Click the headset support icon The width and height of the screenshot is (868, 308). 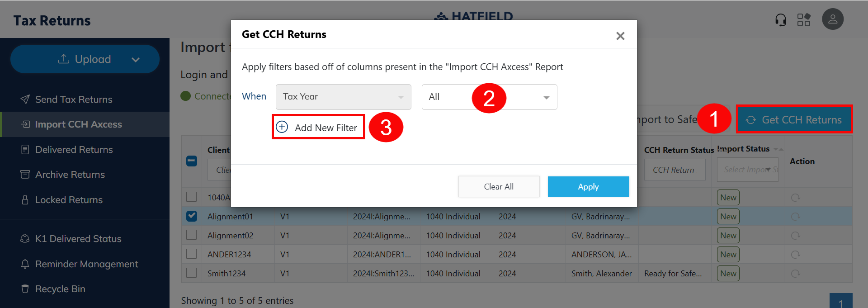click(781, 20)
